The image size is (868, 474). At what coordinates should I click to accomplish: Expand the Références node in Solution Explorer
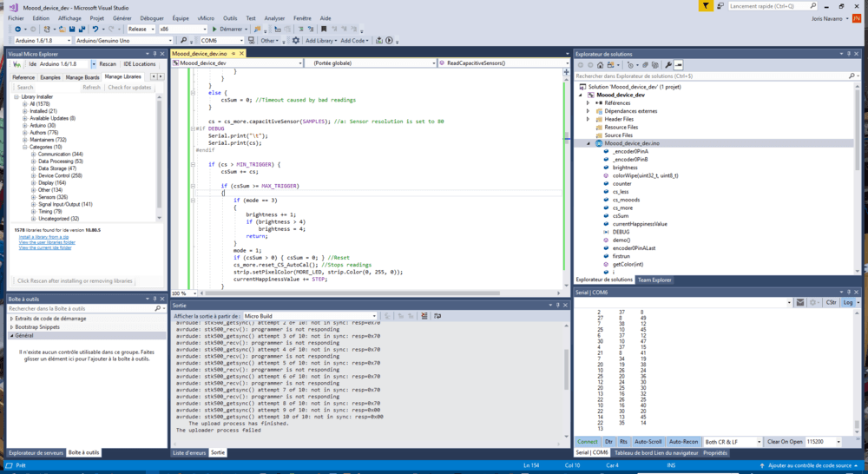[588, 103]
